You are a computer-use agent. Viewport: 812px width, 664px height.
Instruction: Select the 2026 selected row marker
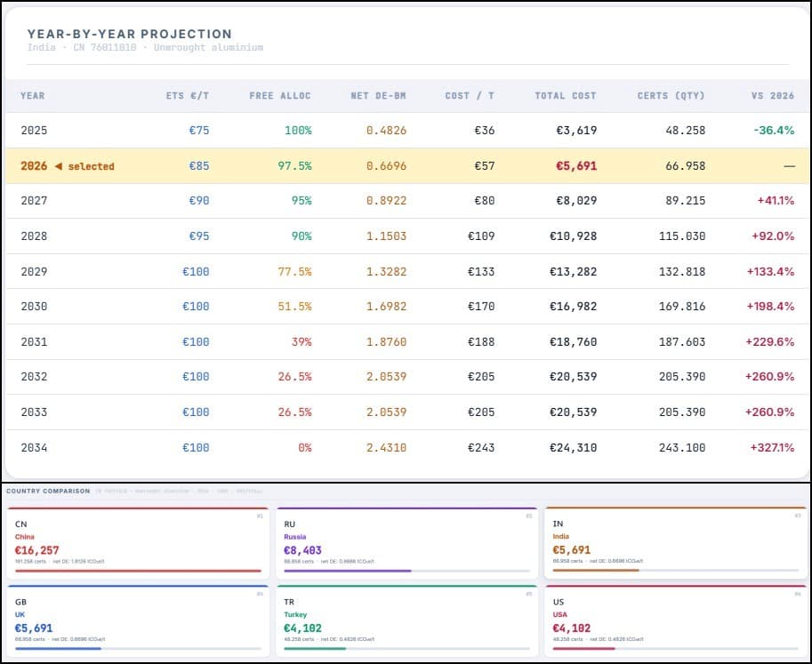tap(68, 166)
